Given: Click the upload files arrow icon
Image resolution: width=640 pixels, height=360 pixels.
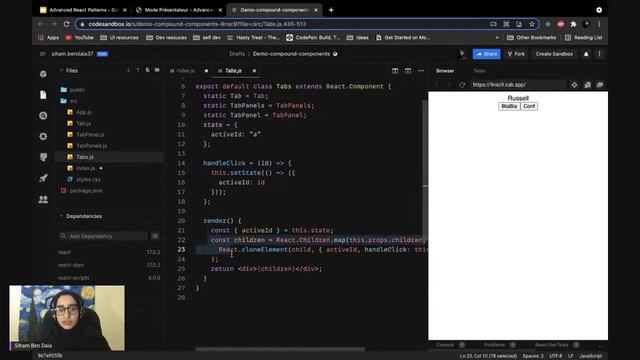Looking at the screenshot, I should point(138,70).
